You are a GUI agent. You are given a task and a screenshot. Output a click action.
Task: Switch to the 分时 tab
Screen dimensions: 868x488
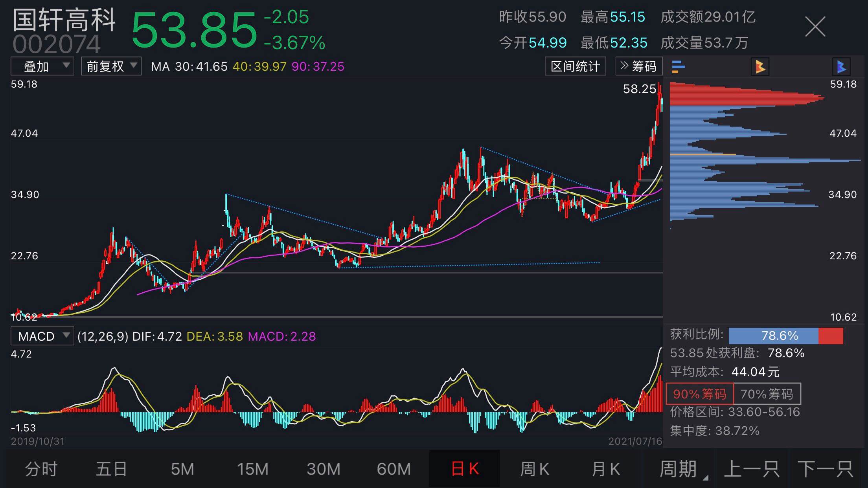(x=41, y=469)
